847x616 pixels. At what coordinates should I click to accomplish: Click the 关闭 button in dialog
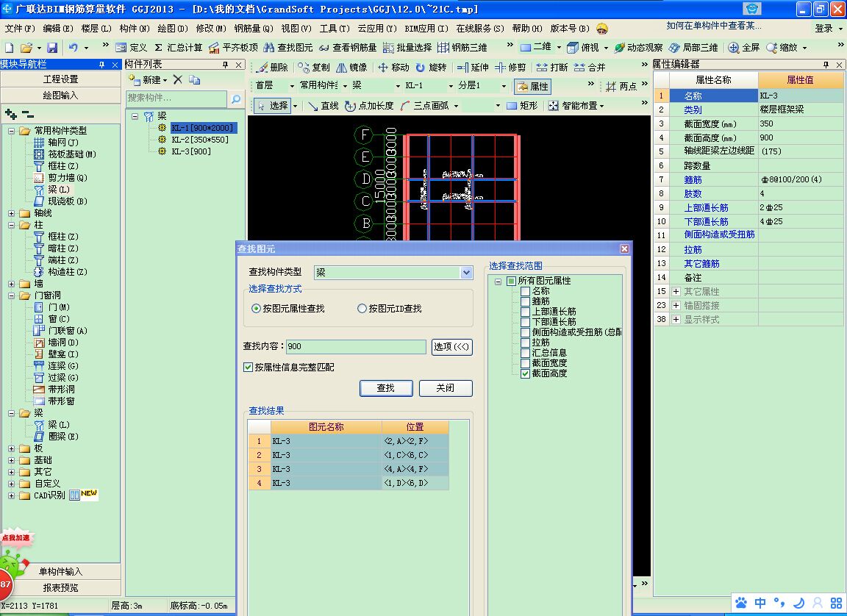click(x=446, y=388)
